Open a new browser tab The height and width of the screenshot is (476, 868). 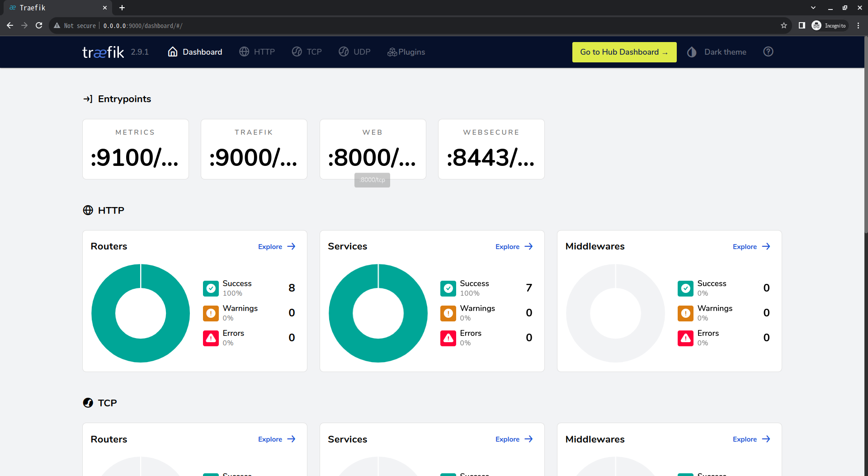[x=122, y=8]
